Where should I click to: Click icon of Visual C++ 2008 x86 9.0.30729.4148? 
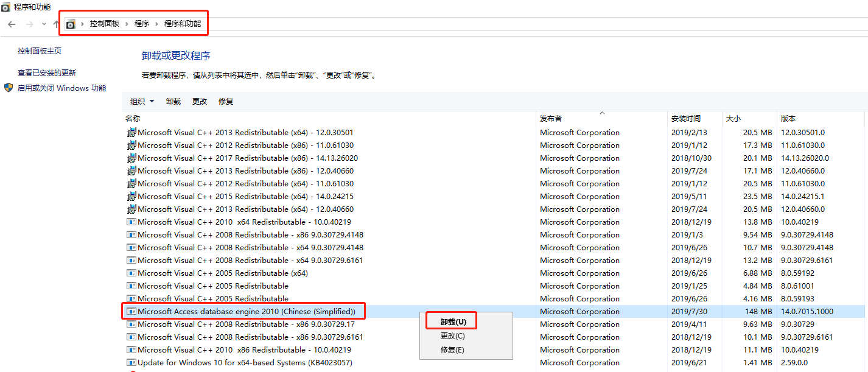click(131, 234)
